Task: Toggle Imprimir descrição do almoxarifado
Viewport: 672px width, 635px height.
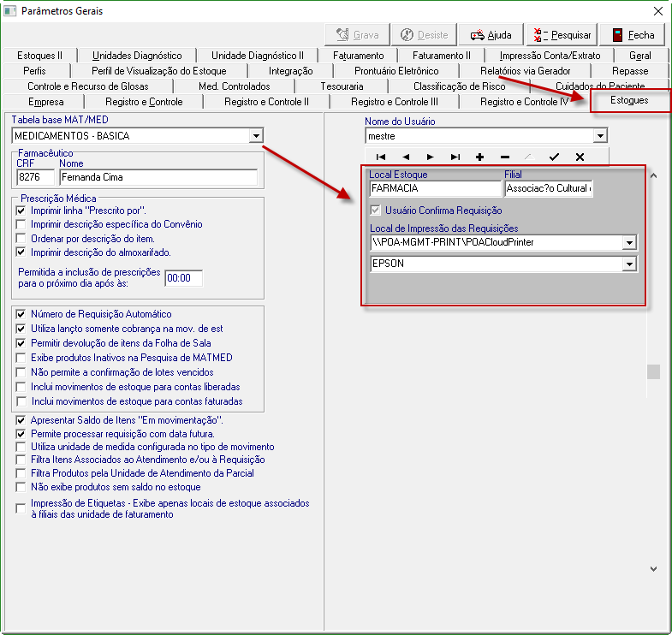Action: coord(21,252)
